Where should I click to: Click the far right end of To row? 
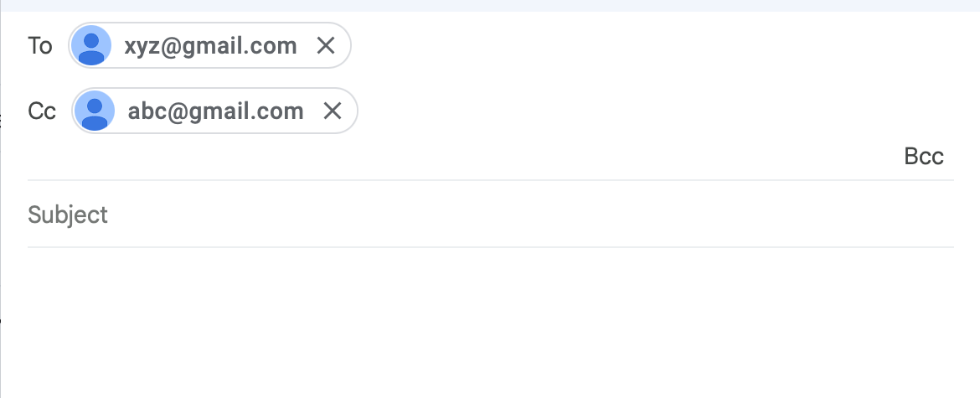[938, 45]
